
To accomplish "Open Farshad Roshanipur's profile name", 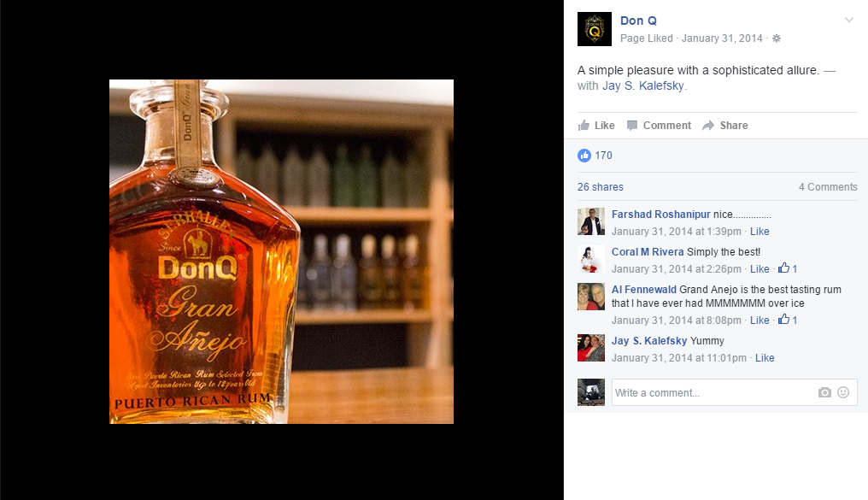I will point(660,215).
